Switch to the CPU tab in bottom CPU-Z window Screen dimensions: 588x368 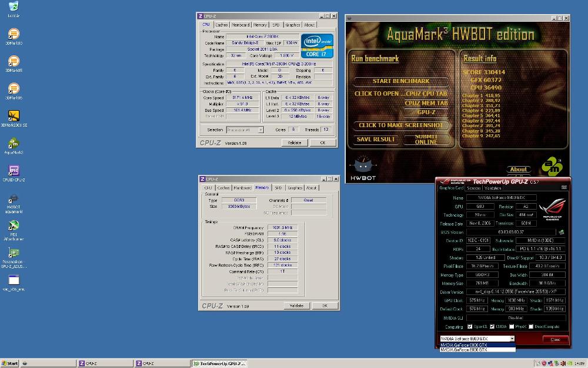[x=208, y=188]
